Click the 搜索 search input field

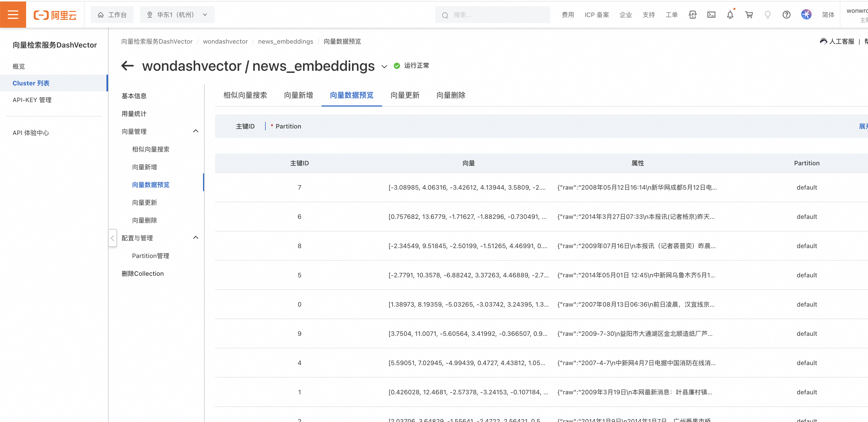coord(492,15)
